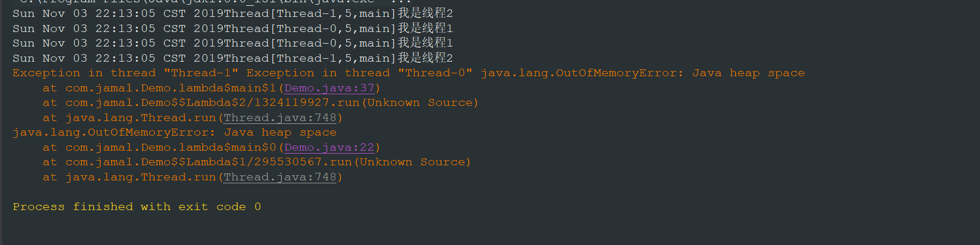
Task: Click the second Thread-0 我是线程1 log line
Action: point(232,43)
